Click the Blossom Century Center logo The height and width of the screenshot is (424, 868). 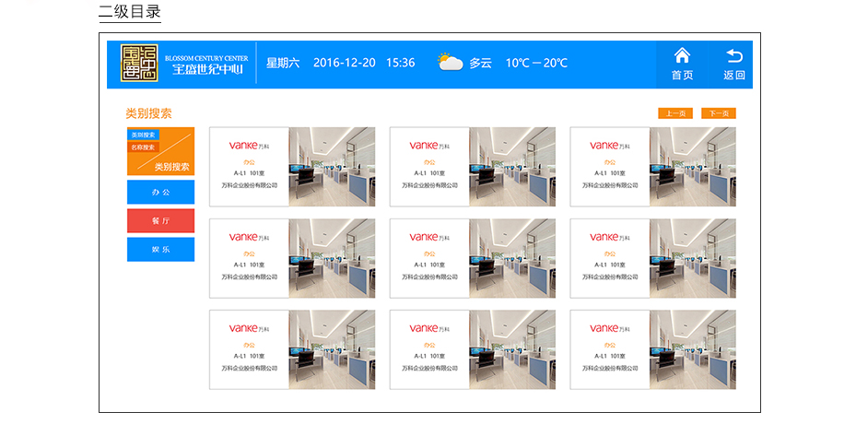coord(140,64)
